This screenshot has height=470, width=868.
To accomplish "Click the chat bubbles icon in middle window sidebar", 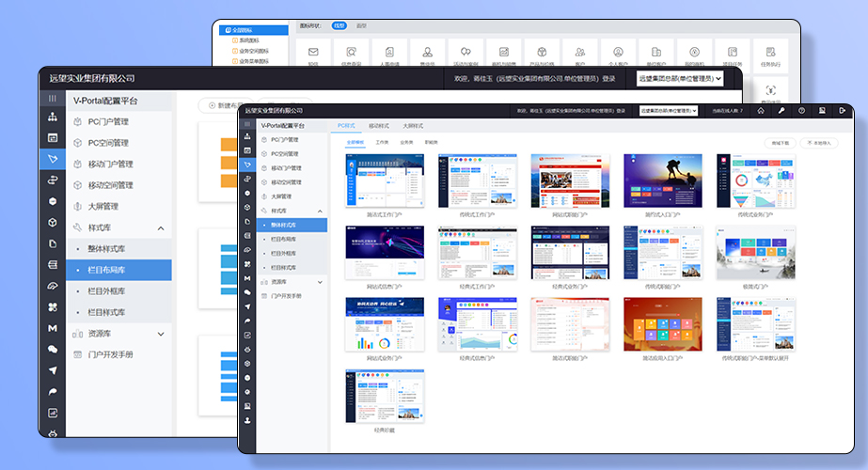I will (x=53, y=350).
